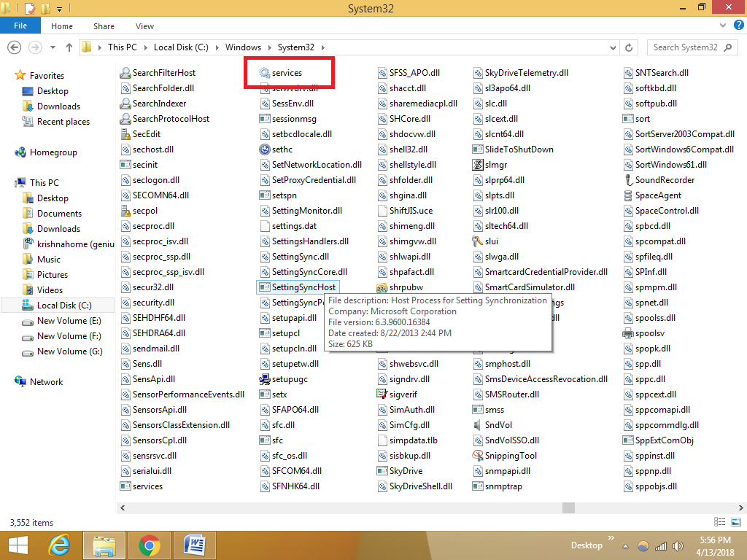Click the volume icon in system tray
Screen dimensions: 747x560
click(677, 545)
